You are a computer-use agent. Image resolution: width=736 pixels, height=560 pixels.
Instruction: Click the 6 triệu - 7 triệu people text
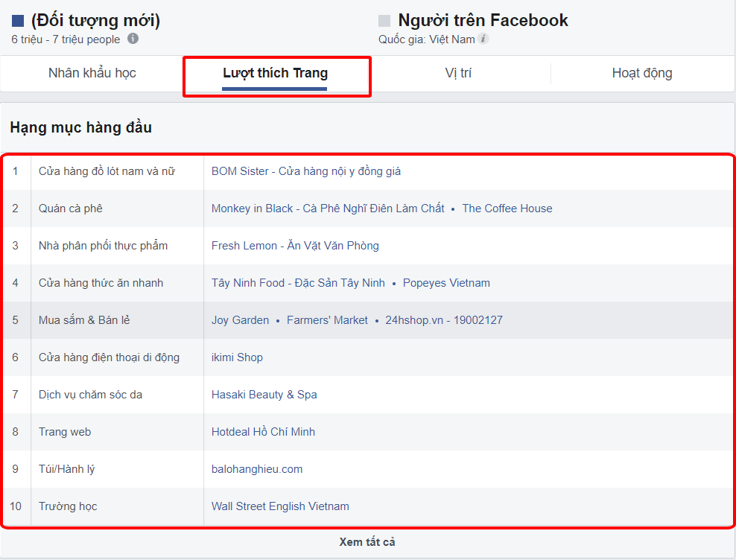click(x=66, y=39)
